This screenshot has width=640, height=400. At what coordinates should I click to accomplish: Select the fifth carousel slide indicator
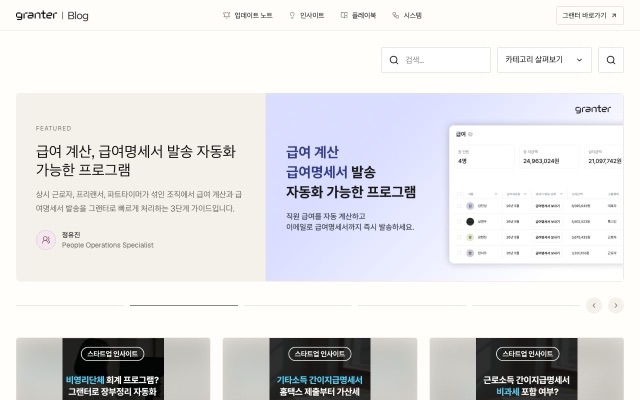pos(526,305)
